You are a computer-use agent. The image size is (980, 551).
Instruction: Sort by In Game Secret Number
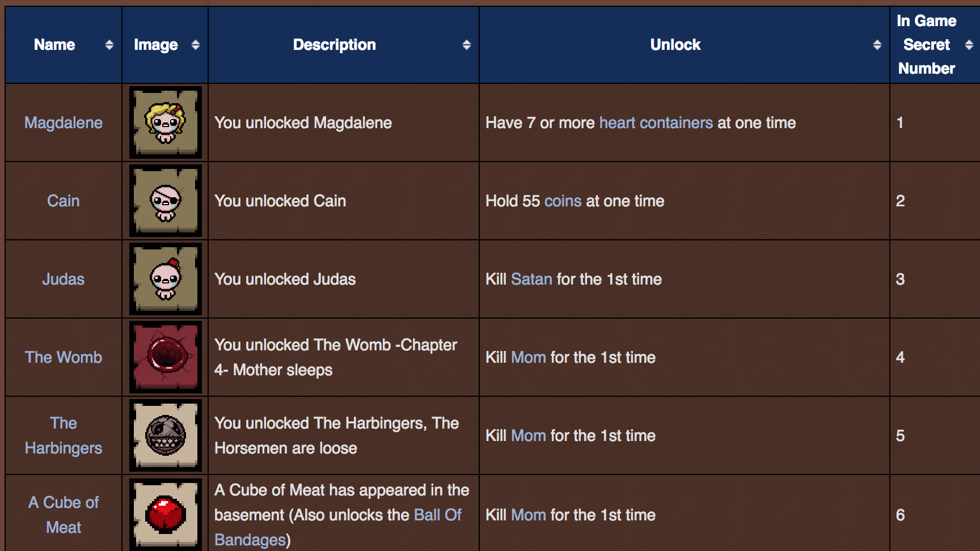969,45
